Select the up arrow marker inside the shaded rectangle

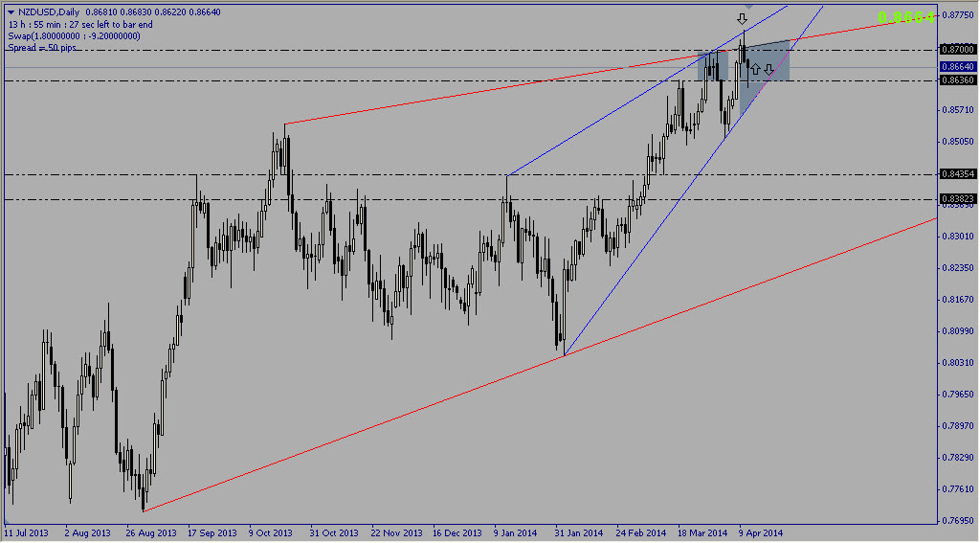tap(755, 69)
